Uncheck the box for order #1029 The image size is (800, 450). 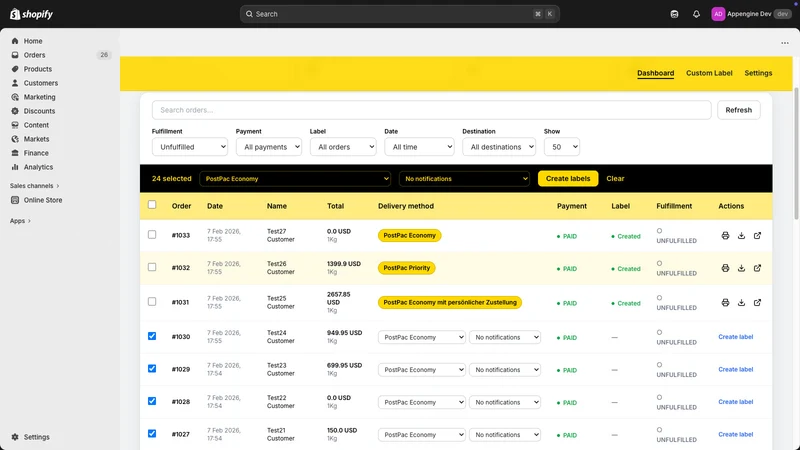[x=152, y=368]
